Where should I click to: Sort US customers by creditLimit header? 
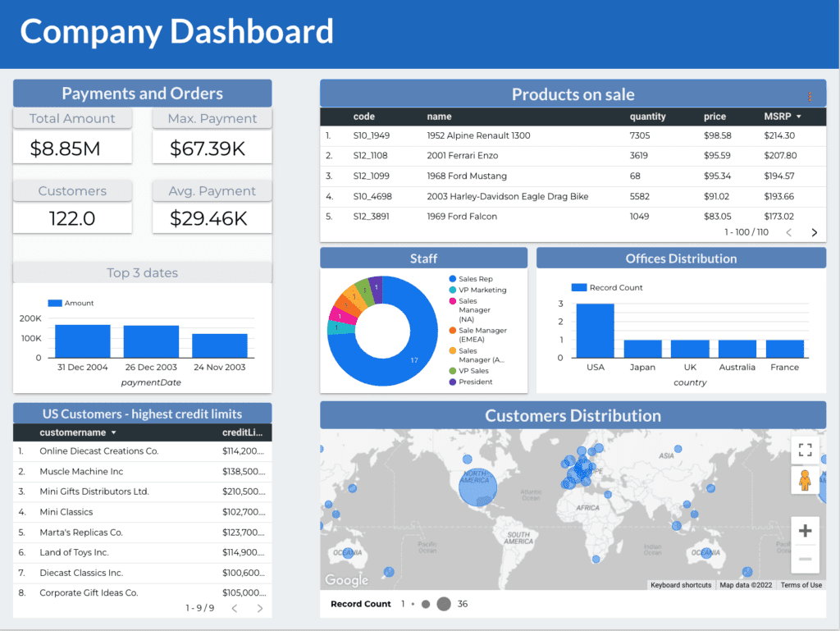tap(243, 432)
